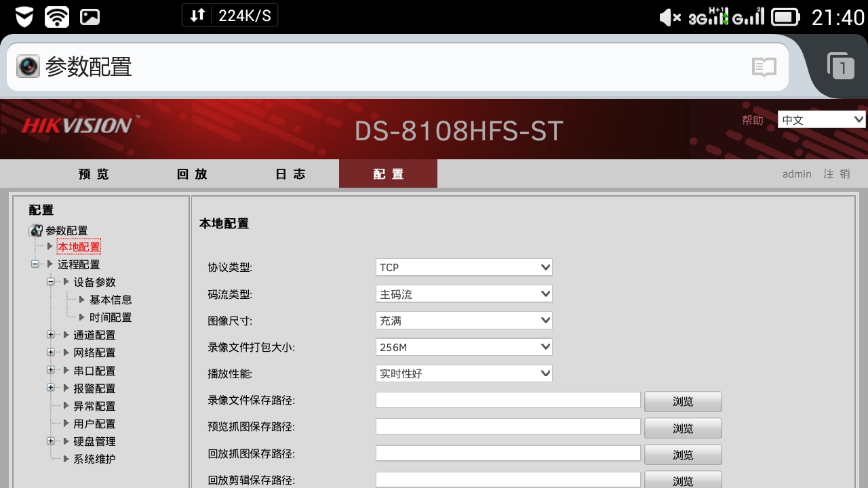
Task: Switch to the 日志 tab
Action: click(x=290, y=174)
